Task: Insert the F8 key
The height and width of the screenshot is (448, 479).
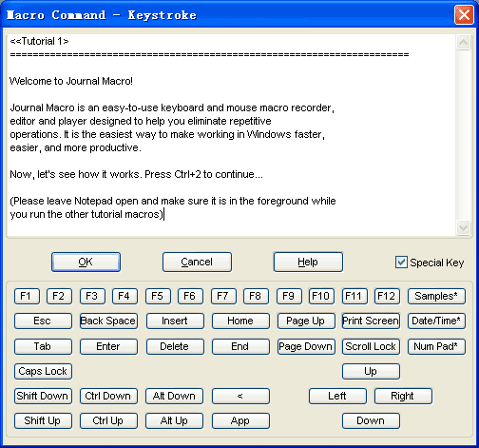Action: coord(256,296)
